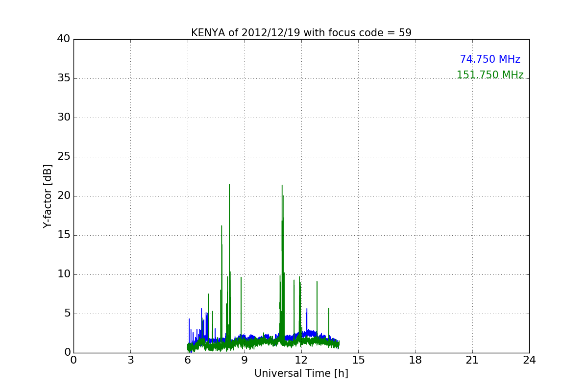
Task: Click the x-axis tick label "21"
Action: (472, 360)
